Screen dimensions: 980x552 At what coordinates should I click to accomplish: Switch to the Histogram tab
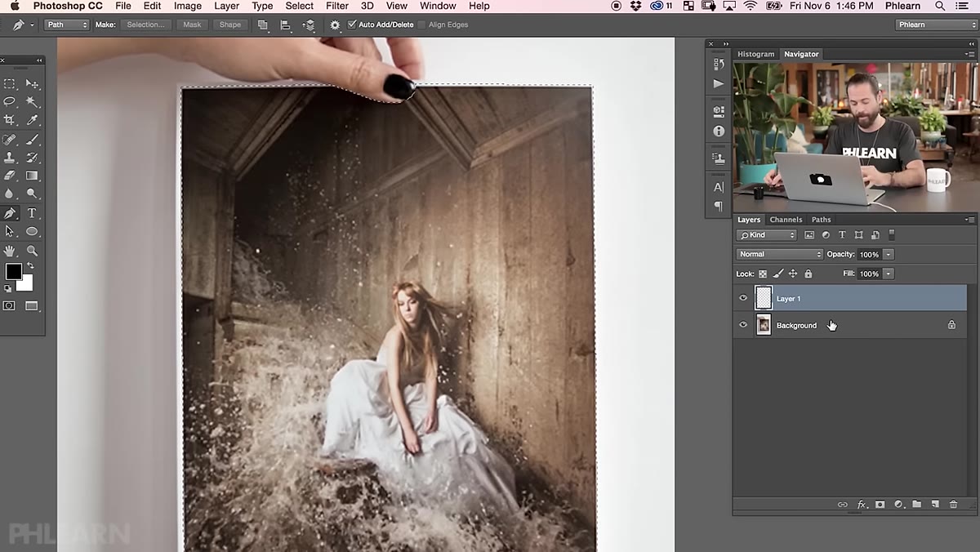click(755, 54)
